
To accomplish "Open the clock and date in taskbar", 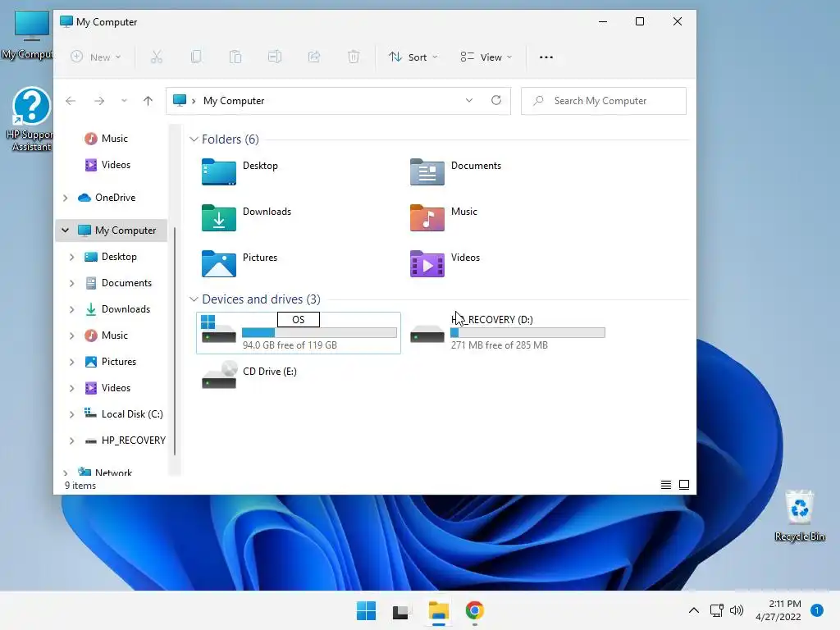I will coord(778,610).
